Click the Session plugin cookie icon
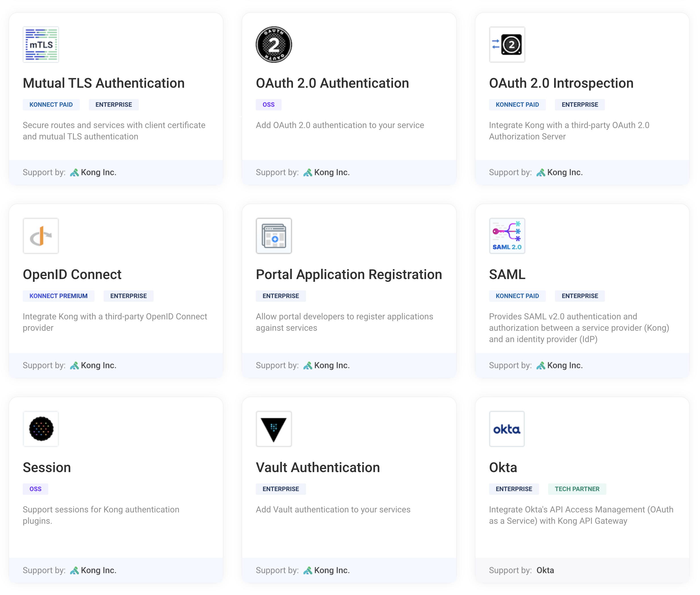 coord(41,429)
